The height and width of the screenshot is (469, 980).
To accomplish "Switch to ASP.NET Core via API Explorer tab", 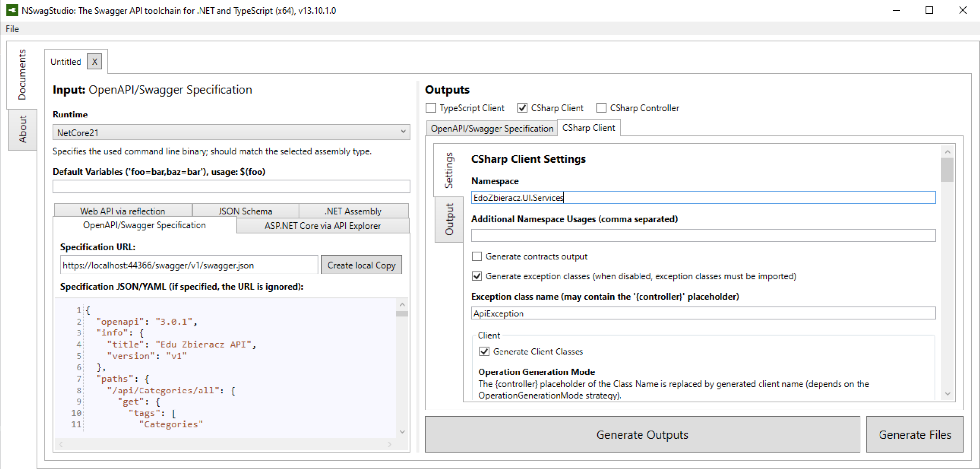I will (x=323, y=226).
